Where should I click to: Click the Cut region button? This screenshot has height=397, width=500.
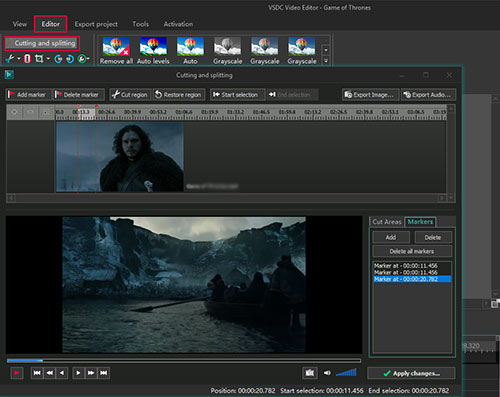130,95
